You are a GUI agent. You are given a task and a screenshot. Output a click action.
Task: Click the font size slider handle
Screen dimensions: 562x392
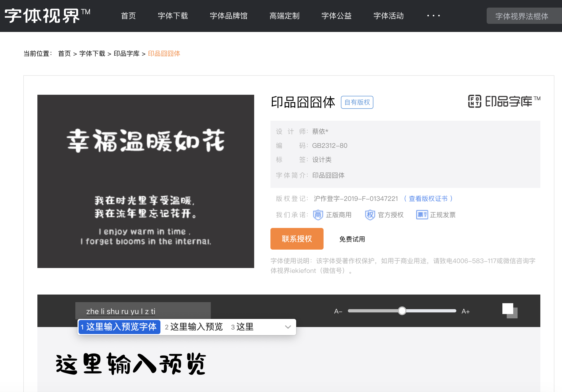tap(402, 311)
